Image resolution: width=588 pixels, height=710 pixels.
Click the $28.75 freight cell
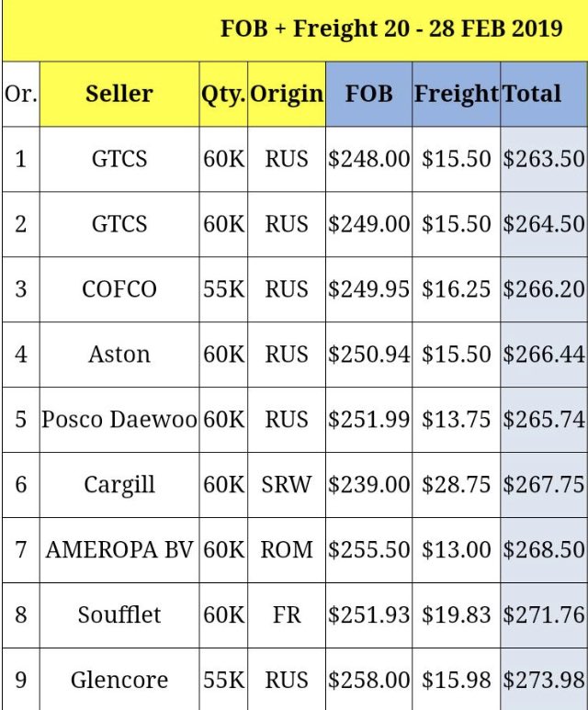tap(456, 485)
